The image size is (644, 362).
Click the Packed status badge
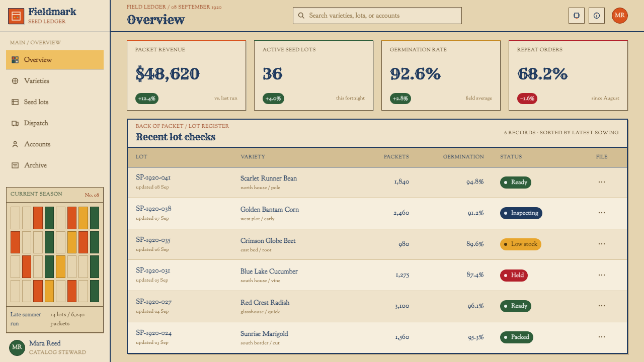pyautogui.click(x=517, y=337)
